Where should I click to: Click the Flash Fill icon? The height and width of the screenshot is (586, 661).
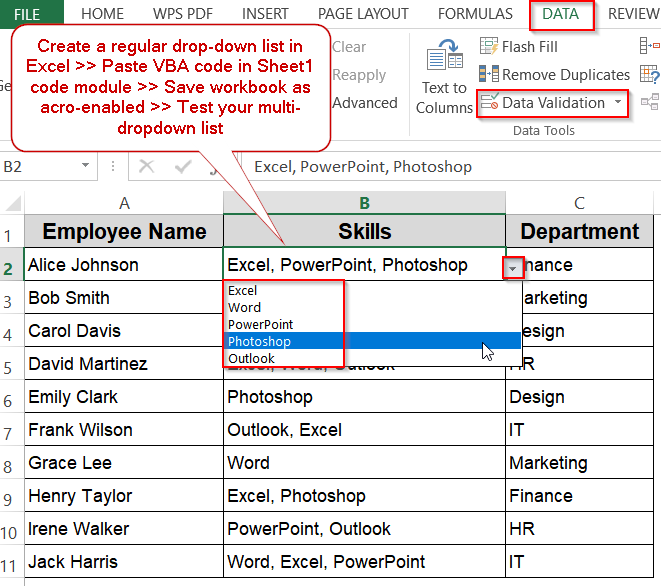(489, 46)
